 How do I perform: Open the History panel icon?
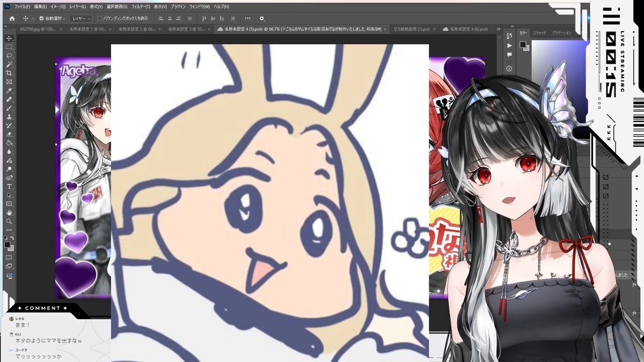coord(509,37)
